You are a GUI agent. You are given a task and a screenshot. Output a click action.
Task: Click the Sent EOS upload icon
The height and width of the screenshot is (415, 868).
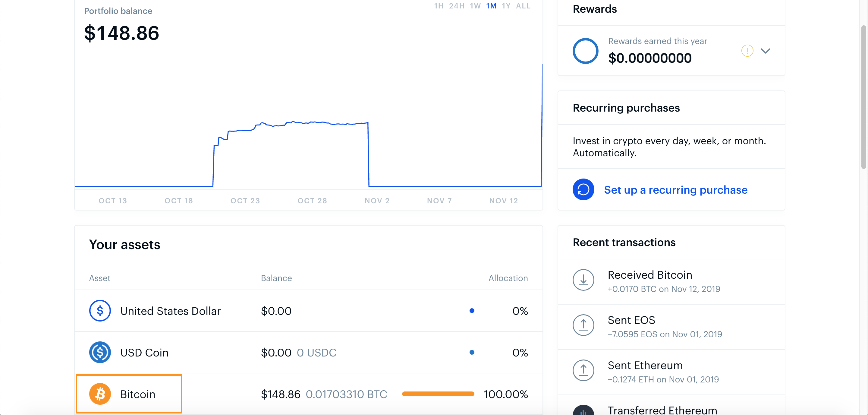(x=583, y=325)
